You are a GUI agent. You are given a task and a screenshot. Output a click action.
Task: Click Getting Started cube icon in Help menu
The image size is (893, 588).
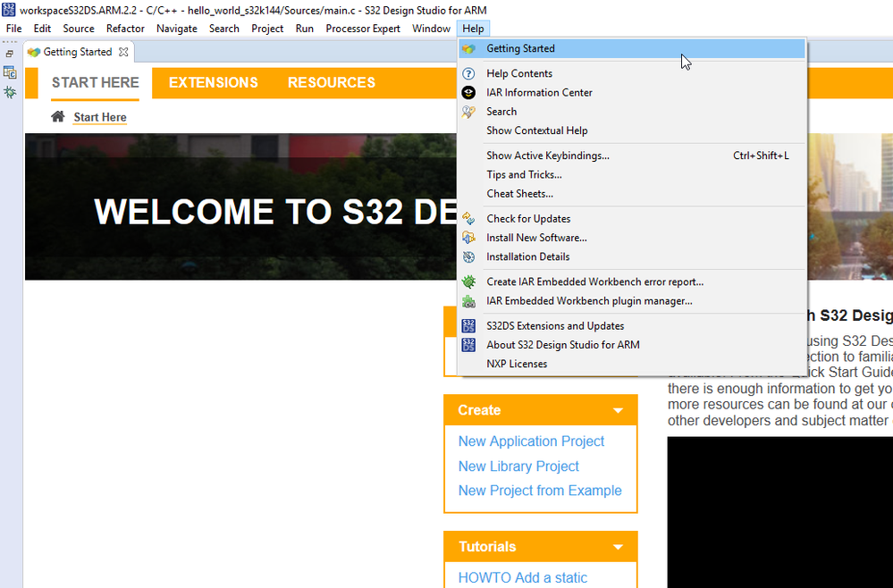coord(468,49)
